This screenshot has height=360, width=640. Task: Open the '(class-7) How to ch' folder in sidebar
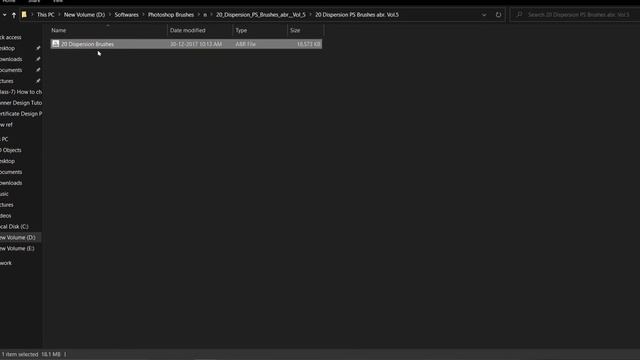click(x=21, y=92)
